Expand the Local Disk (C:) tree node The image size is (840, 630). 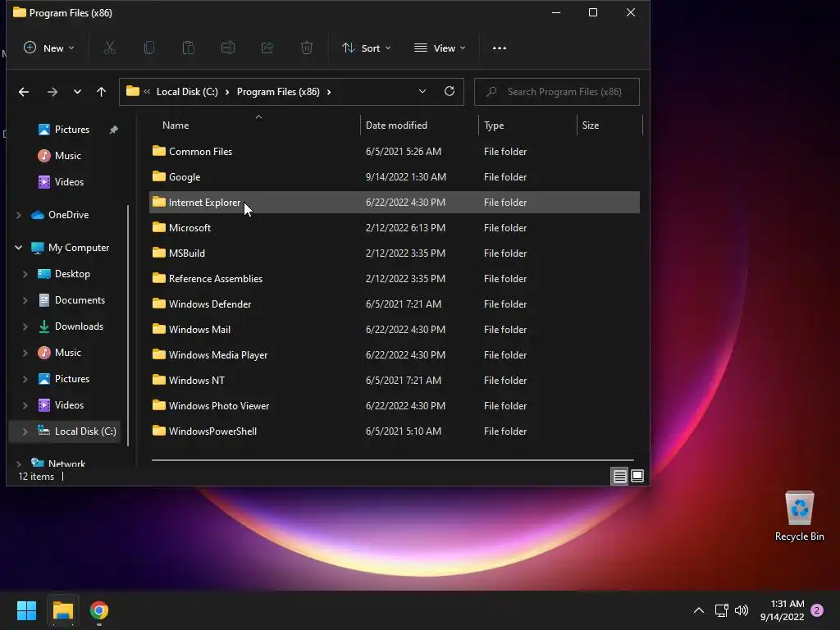25,431
